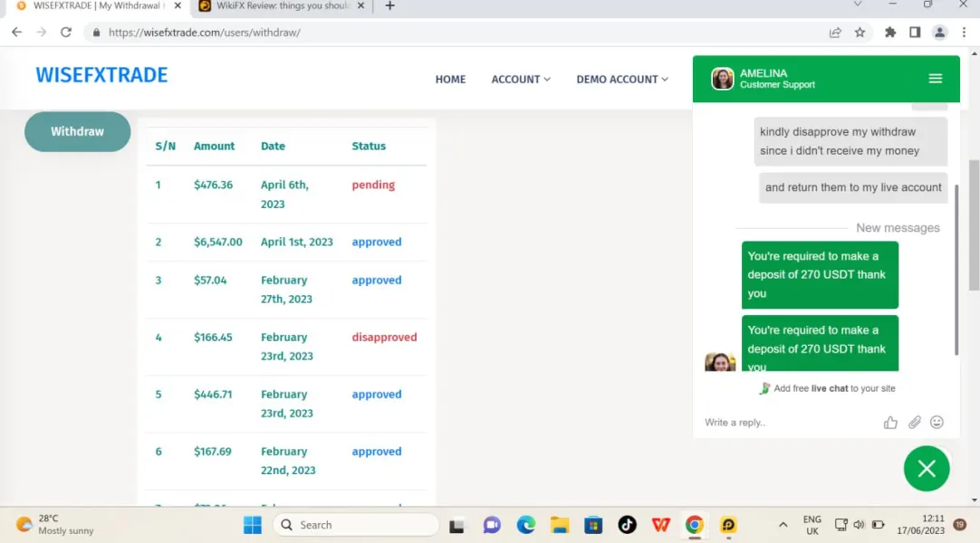Click thumbs-up icon in chat
The height and width of the screenshot is (543, 980).
(890, 423)
